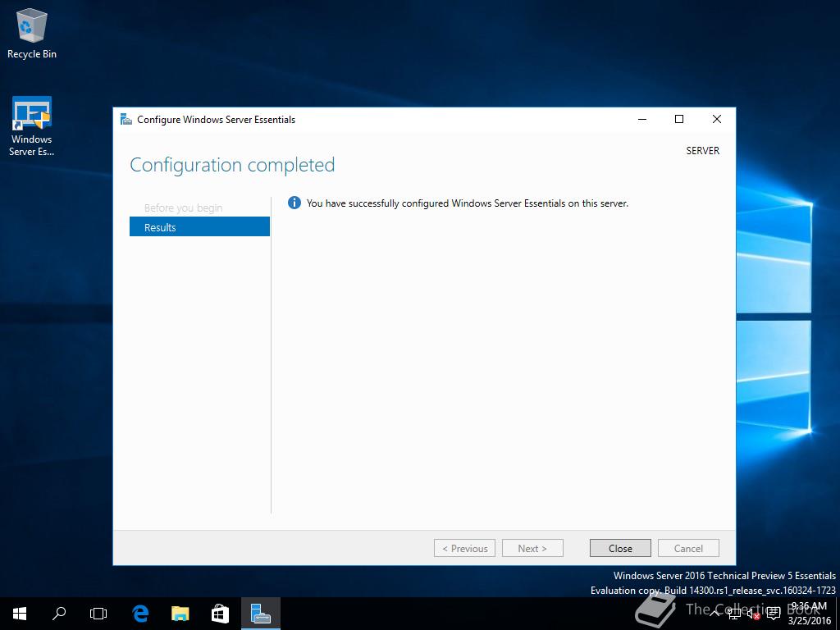Open Task View on the taskbar
Viewport: 840px width, 630px height.
[x=98, y=614]
